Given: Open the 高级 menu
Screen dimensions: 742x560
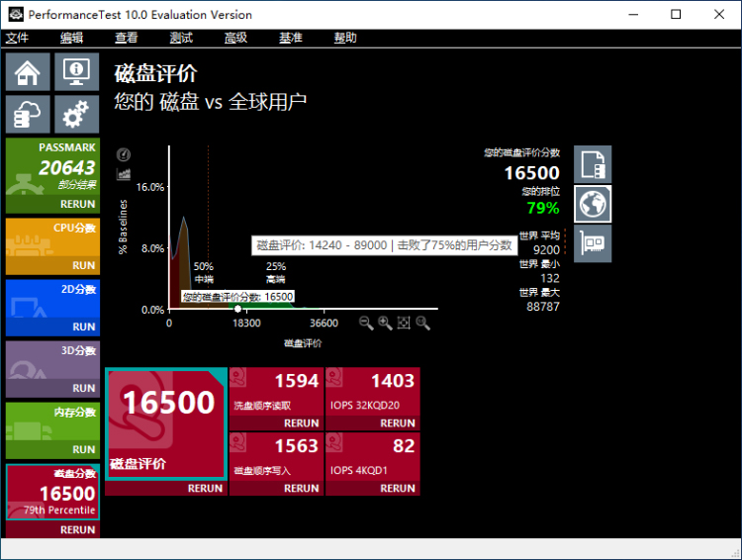Looking at the screenshot, I should [x=235, y=38].
